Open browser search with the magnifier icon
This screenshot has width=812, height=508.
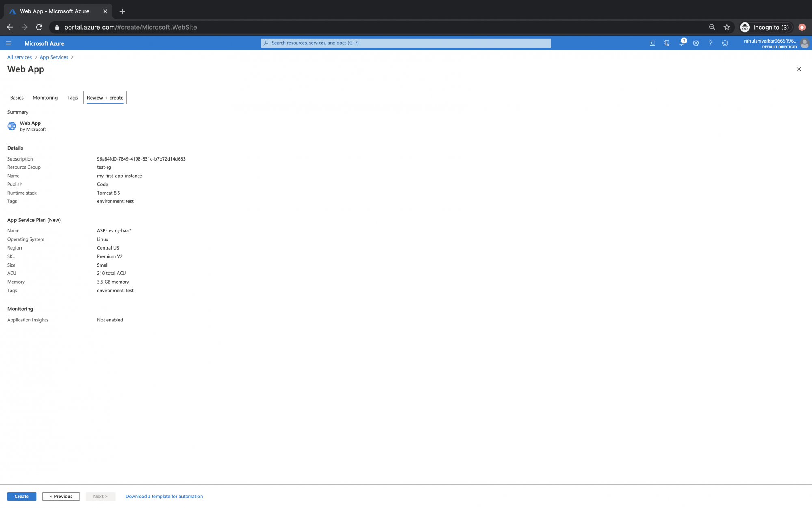click(x=712, y=27)
